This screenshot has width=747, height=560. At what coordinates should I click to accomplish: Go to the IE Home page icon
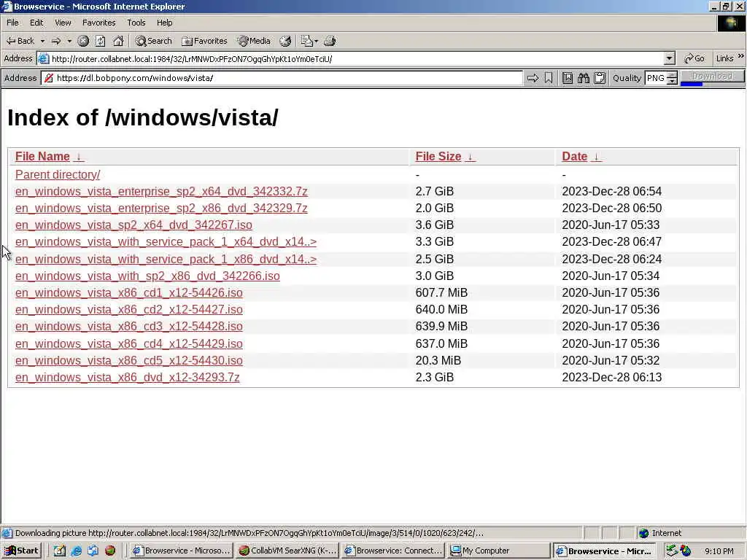pyautogui.click(x=118, y=41)
